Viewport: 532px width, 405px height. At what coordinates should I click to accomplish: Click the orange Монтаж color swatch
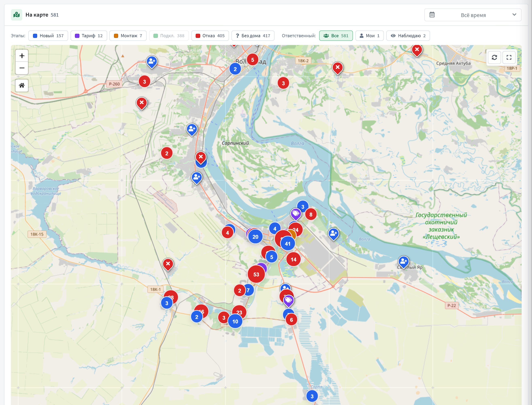pos(116,36)
